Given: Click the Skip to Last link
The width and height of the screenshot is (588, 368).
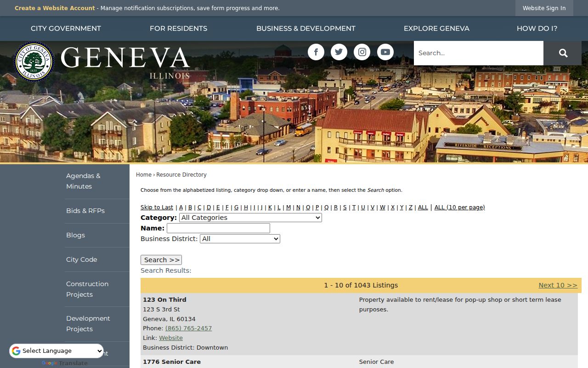Looking at the screenshot, I should click(157, 207).
